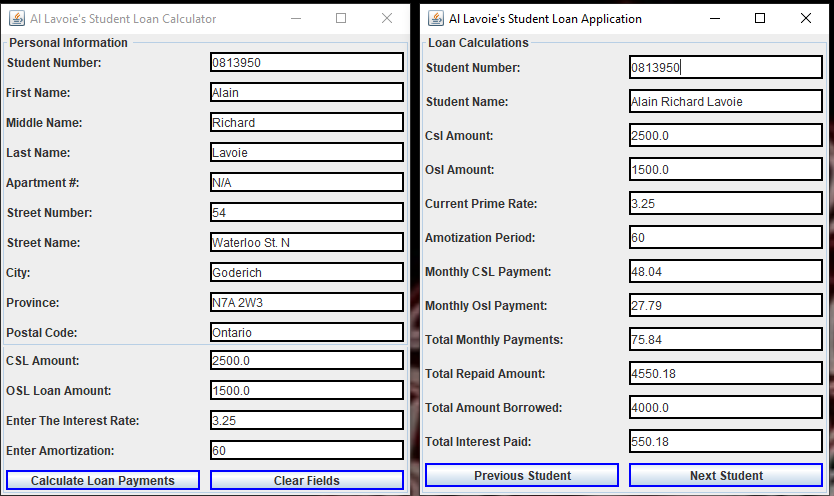Select the Street Name field
834x496 pixels.
coord(307,242)
